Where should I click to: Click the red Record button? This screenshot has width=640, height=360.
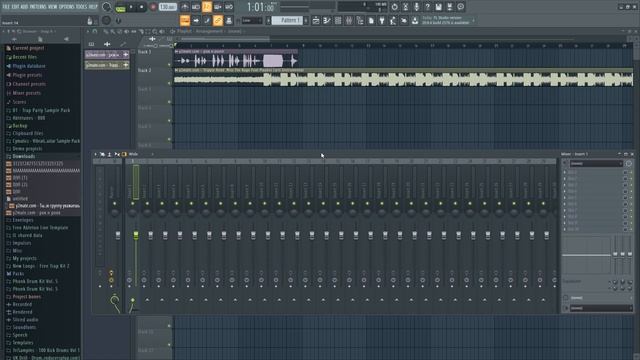(x=153, y=7)
